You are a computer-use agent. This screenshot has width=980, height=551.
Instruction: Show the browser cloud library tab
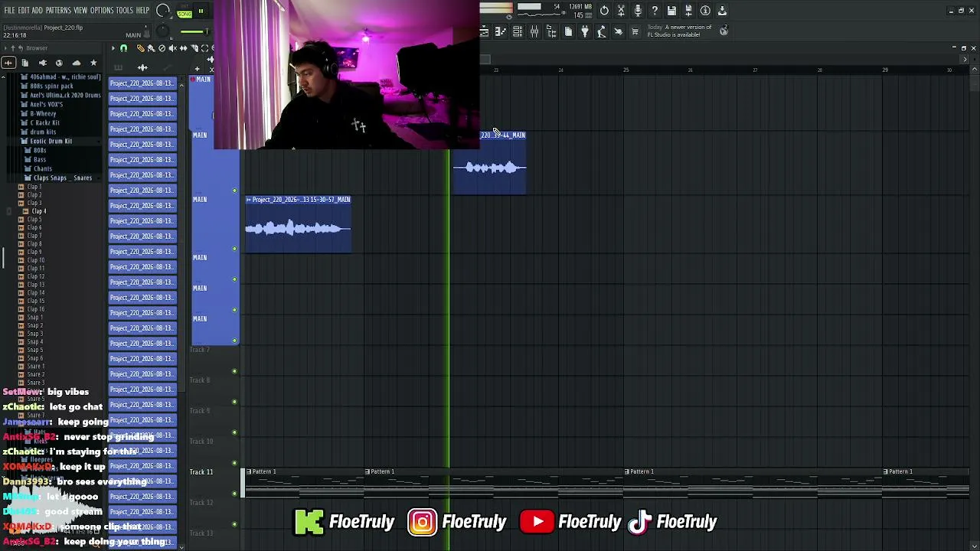pyautogui.click(x=76, y=63)
